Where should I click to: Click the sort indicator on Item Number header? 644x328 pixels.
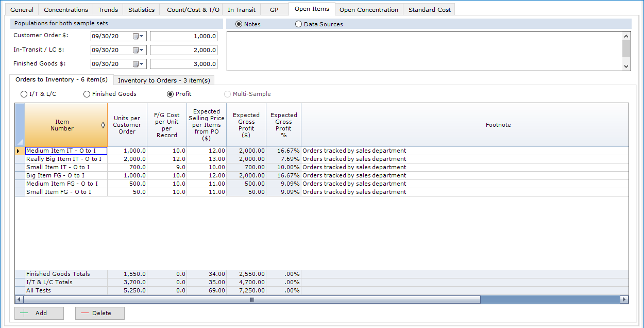pyautogui.click(x=103, y=125)
